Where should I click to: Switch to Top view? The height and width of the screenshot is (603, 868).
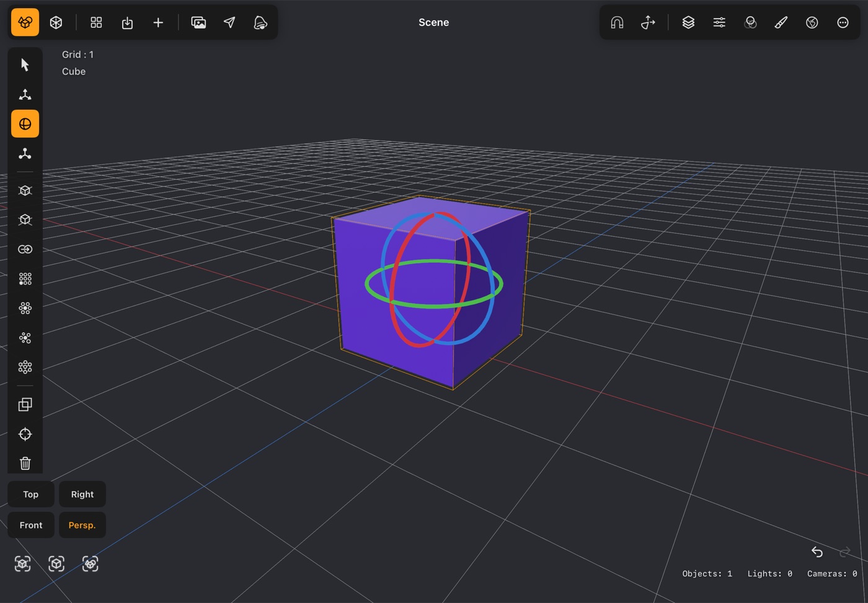pos(31,494)
